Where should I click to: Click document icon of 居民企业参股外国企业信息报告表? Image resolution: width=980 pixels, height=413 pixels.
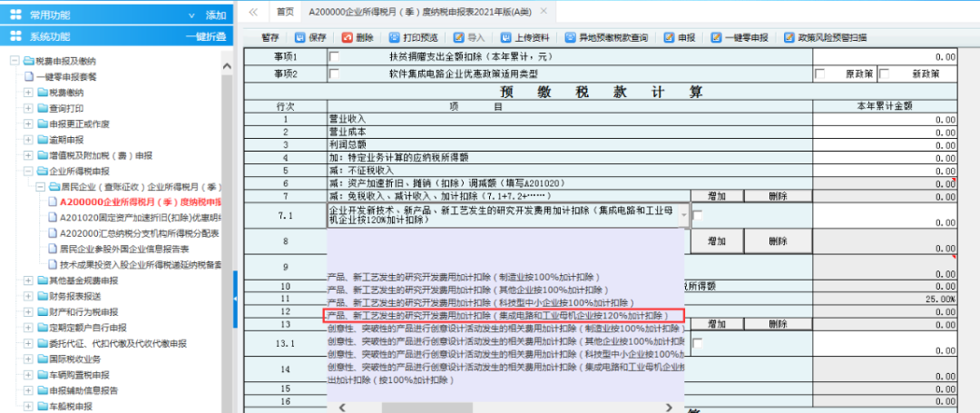click(x=54, y=249)
